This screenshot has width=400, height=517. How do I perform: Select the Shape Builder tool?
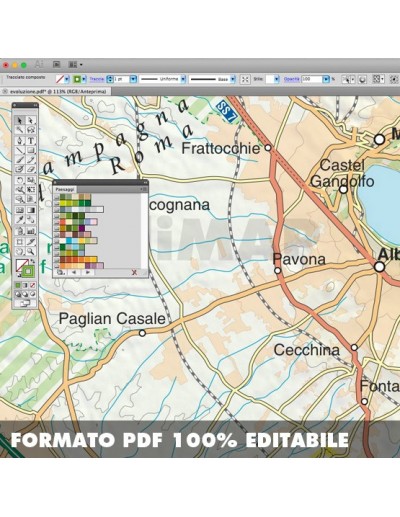pyautogui.click(x=20, y=199)
